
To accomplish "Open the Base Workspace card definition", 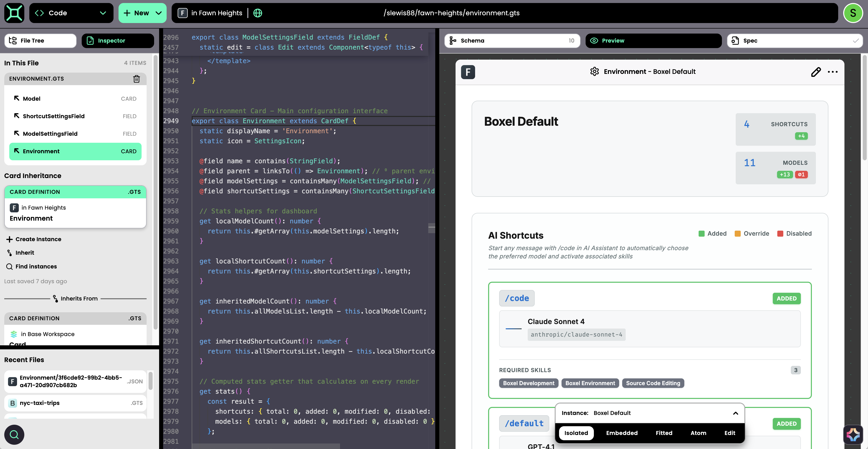I will click(75, 329).
